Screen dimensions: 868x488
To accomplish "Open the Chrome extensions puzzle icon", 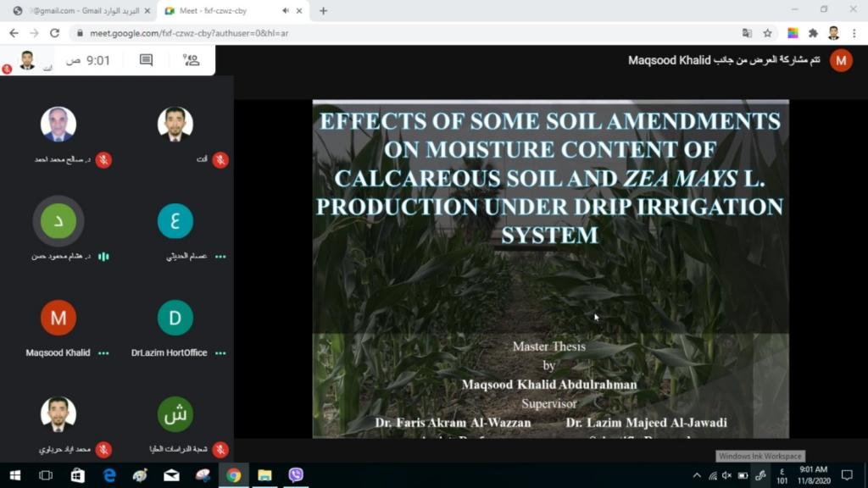I will point(813,33).
